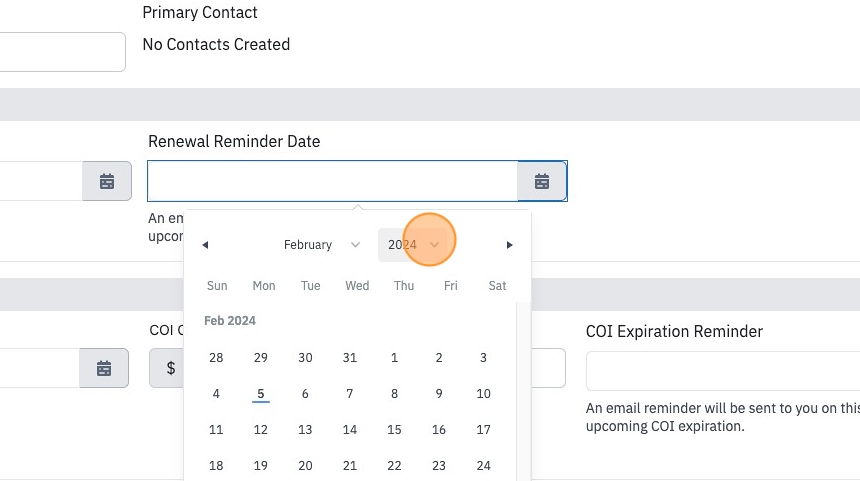Choose February 10 on calendar
Image resolution: width=860 pixels, height=481 pixels.
click(483, 394)
